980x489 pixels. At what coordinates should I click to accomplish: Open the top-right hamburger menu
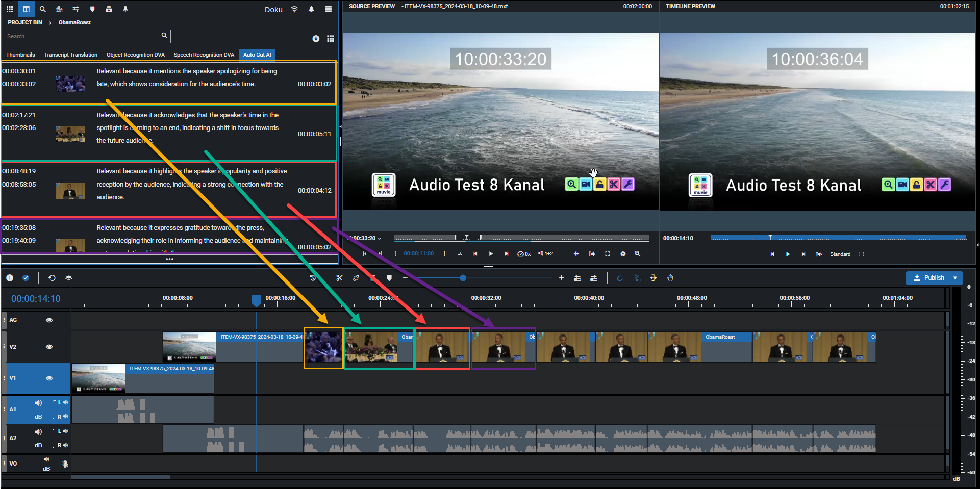pos(329,9)
